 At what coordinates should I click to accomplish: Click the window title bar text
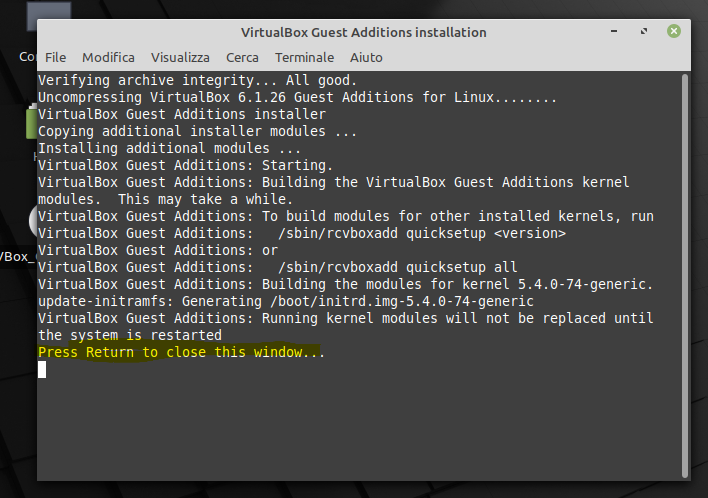tap(363, 33)
